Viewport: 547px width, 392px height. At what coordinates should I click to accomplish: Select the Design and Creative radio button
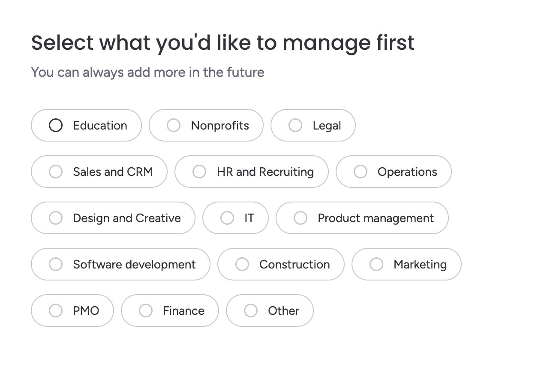56,218
